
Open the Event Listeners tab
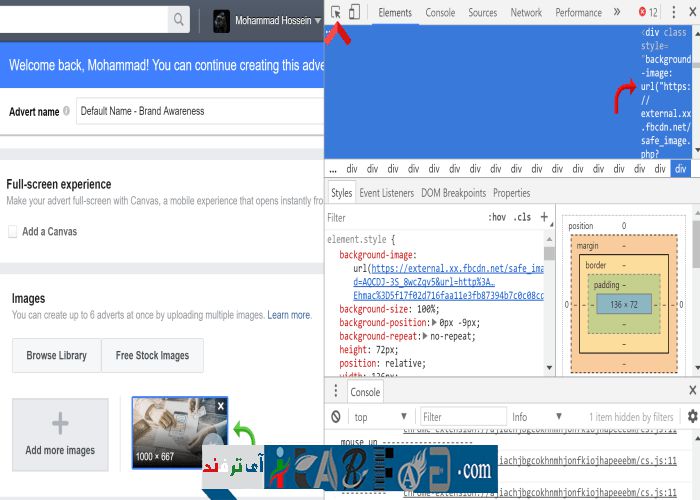click(x=386, y=193)
